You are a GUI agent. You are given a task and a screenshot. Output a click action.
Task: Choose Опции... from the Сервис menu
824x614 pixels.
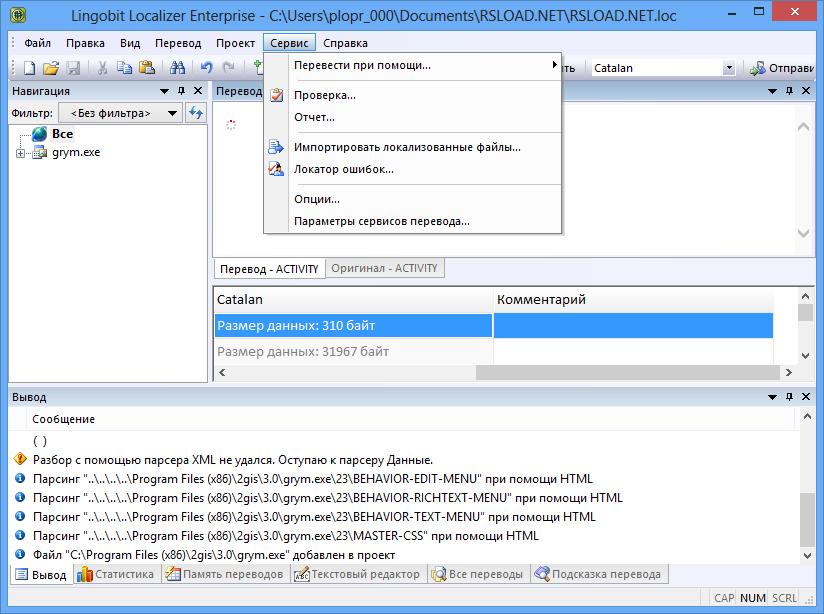point(413,199)
